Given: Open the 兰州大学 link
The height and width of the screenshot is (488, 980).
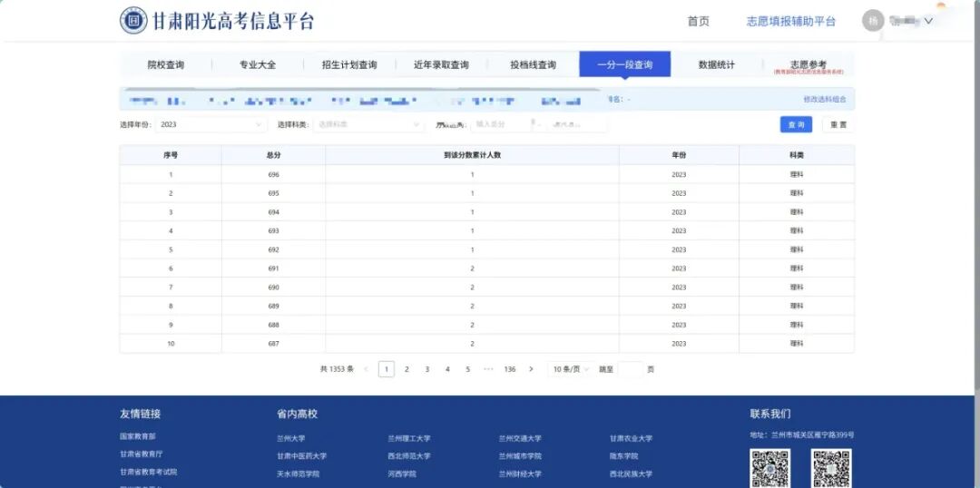Looking at the screenshot, I should (291, 439).
